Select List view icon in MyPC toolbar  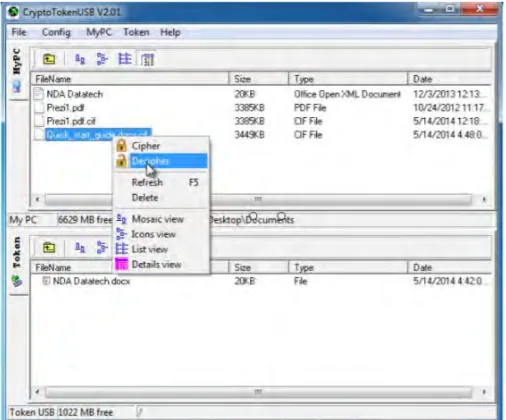tap(125, 59)
